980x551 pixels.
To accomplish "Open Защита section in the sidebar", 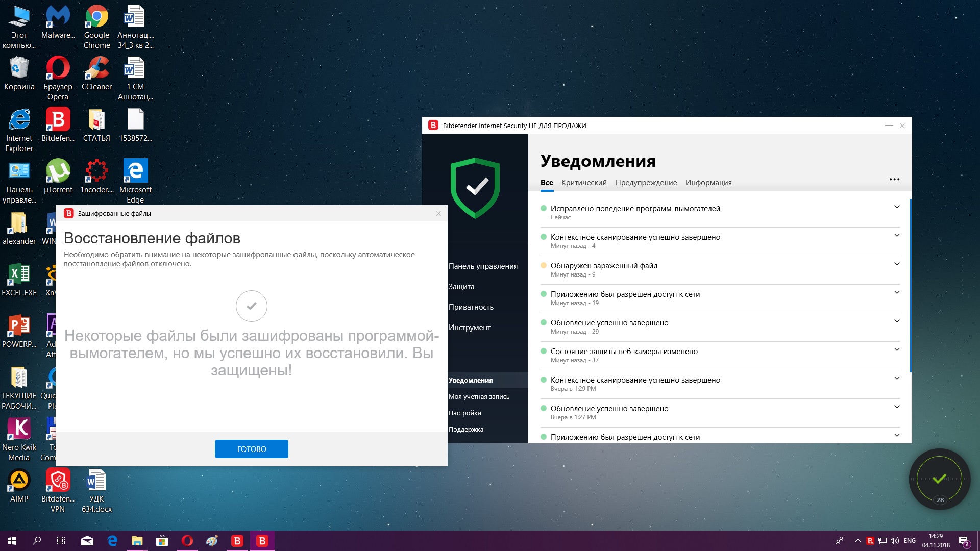I will click(461, 287).
